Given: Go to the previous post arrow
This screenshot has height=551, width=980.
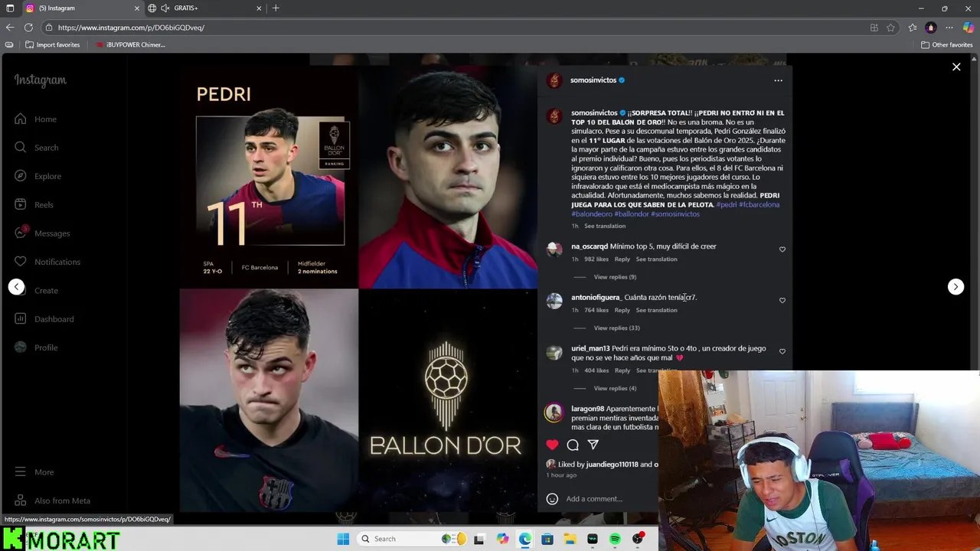Looking at the screenshot, I should point(16,286).
